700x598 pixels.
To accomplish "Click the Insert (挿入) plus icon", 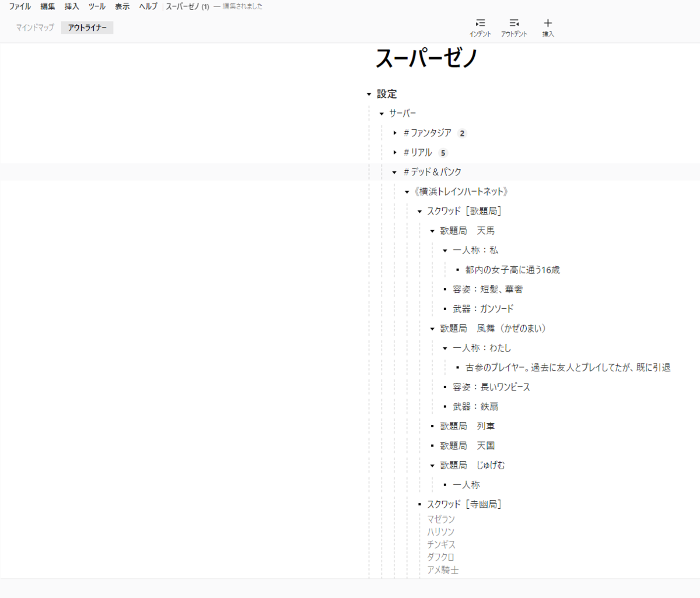I will pos(548,23).
